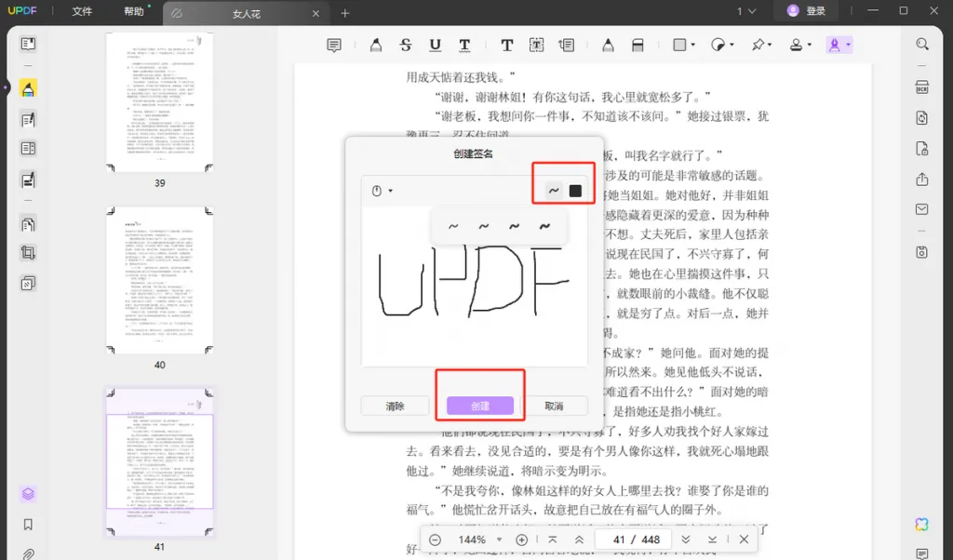Click the 登录 login button
The image size is (953, 560).
[807, 11]
